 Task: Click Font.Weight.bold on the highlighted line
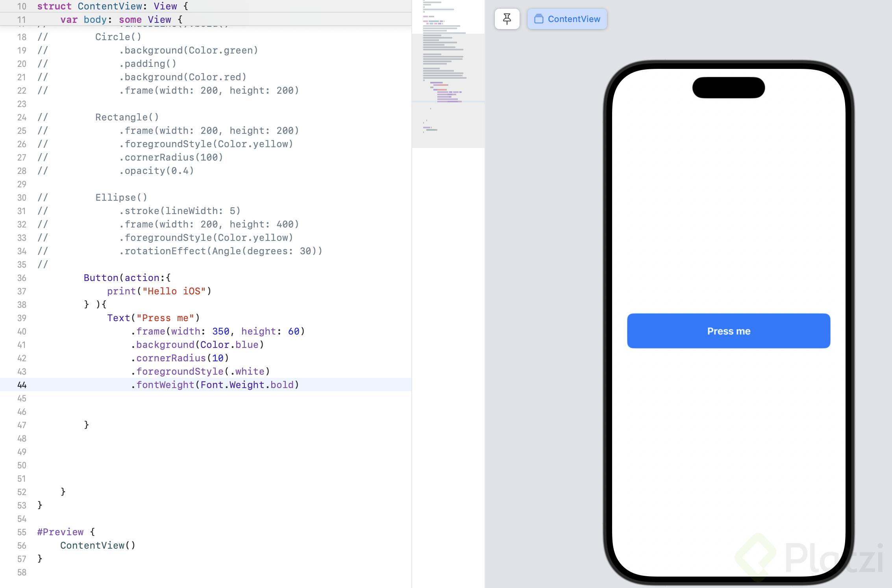pos(247,385)
